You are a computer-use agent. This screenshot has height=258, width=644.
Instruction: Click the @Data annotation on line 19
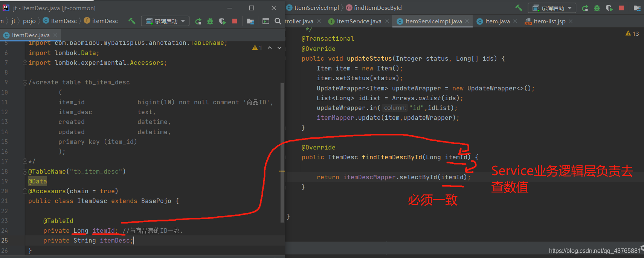38,181
